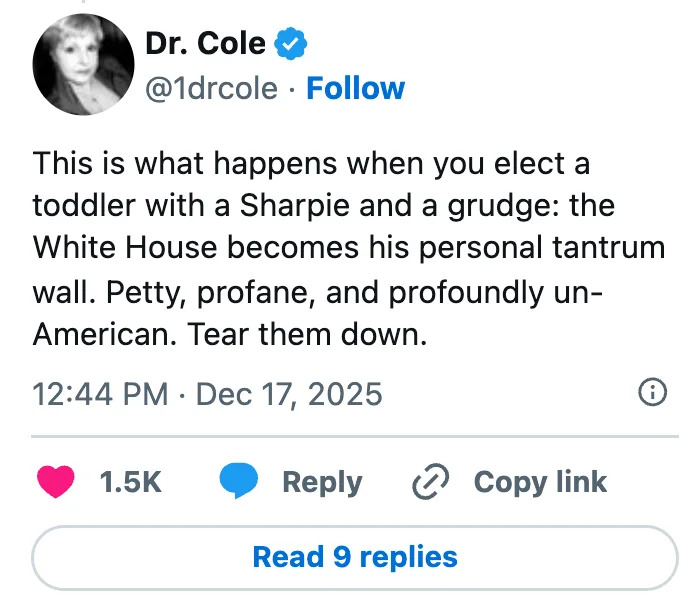This screenshot has width=697, height=607.
Task: Select the "Copy link" text label
Action: tap(540, 482)
